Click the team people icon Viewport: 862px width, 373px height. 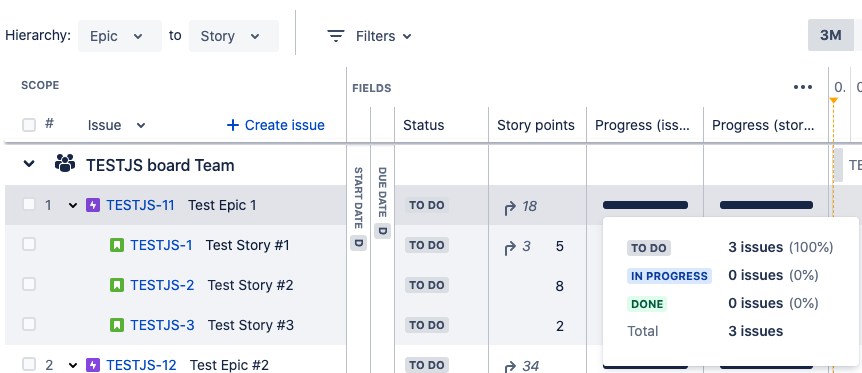(x=65, y=163)
